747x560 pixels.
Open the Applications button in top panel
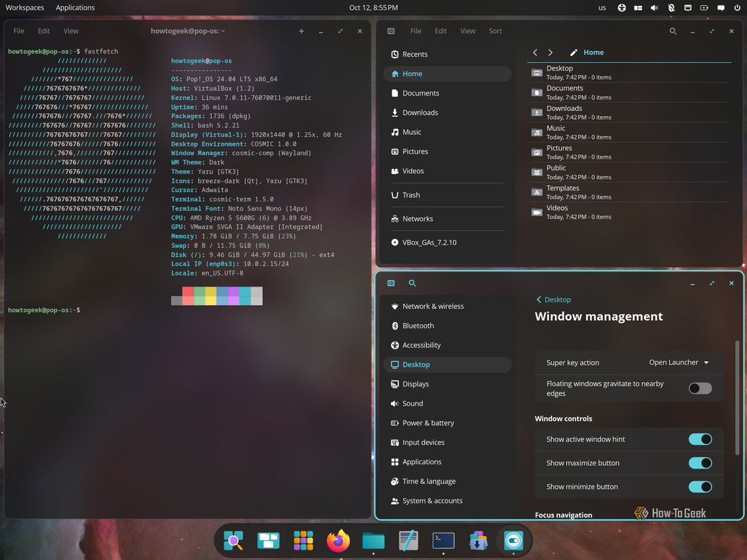[x=75, y=7]
